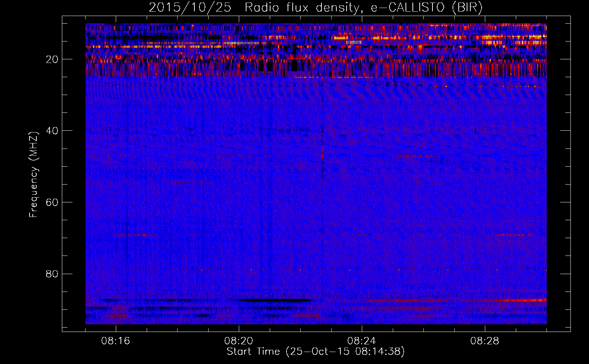The height and width of the screenshot is (364, 589).
Task: Click the "Frequency (MHZ)" axis label
Action: [33, 175]
